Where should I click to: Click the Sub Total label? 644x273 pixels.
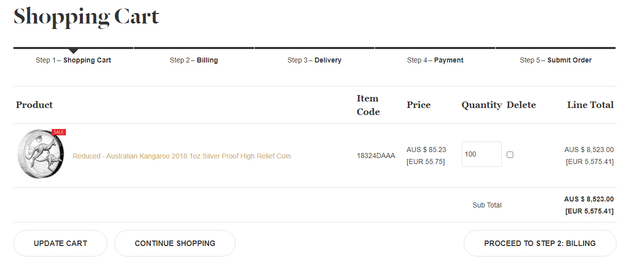tap(487, 205)
